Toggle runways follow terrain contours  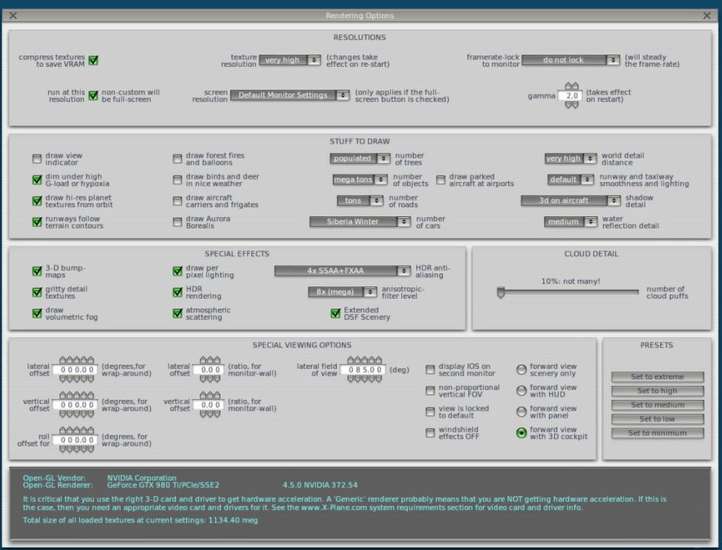coord(37,222)
